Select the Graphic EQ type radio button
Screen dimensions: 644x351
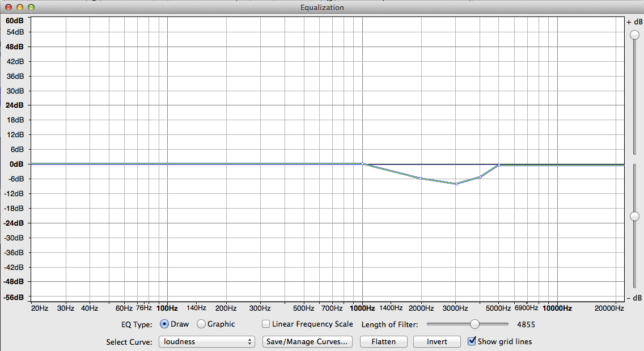coord(201,324)
